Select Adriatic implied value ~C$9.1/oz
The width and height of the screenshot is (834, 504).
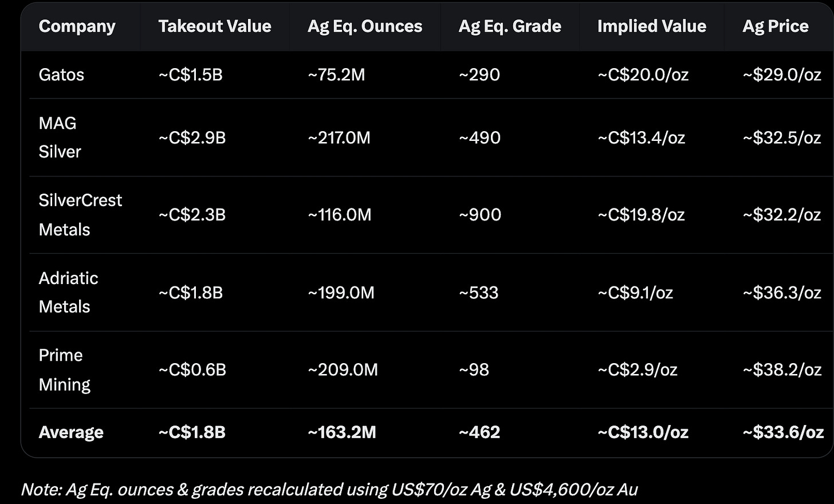(x=635, y=293)
